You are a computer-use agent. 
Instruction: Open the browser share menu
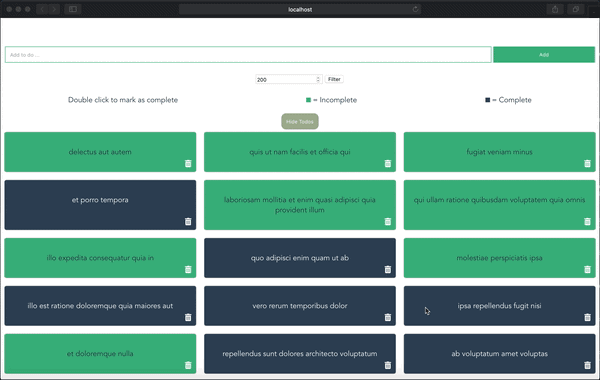555,9
